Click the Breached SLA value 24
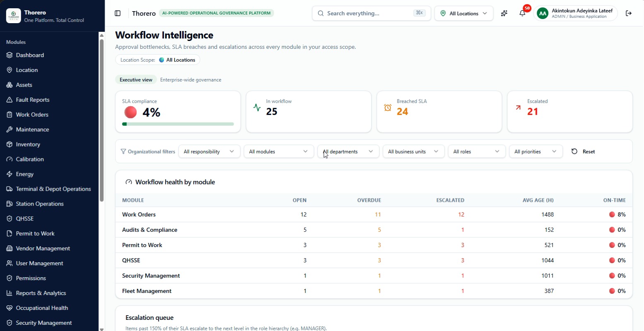Screen dimensions: 644x331 402,112
